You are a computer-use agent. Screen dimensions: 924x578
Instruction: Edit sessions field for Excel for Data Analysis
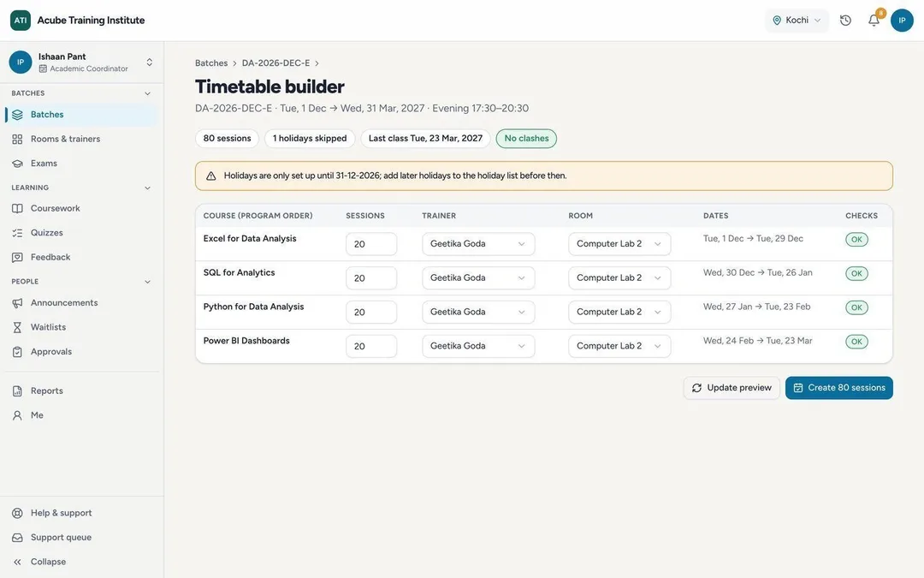371,243
